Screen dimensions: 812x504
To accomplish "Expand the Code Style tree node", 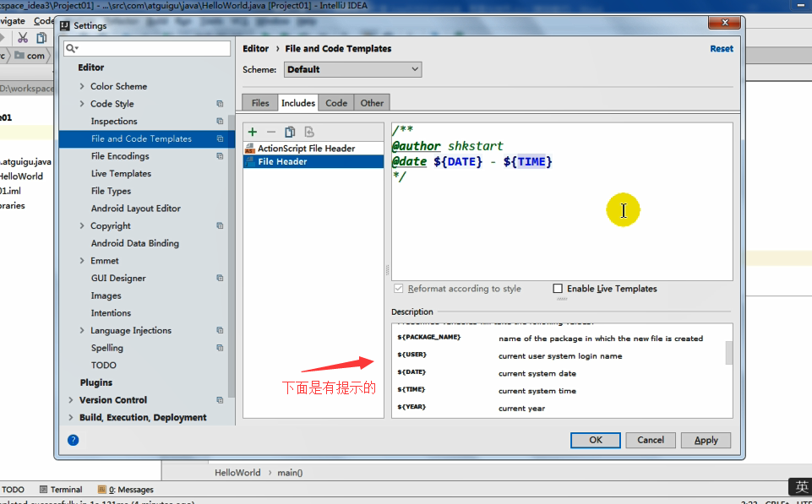I will [82, 104].
